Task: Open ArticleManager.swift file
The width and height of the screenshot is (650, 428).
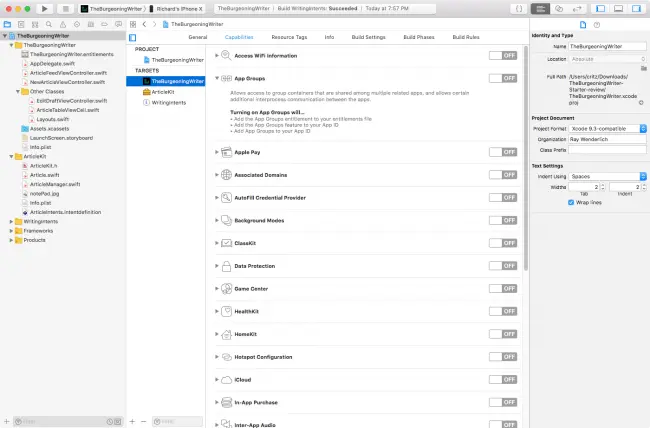Action: tap(55, 184)
